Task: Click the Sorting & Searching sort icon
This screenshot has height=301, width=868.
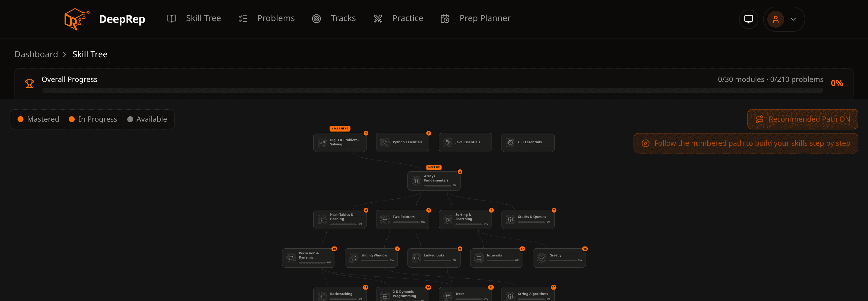Action: coord(448,219)
